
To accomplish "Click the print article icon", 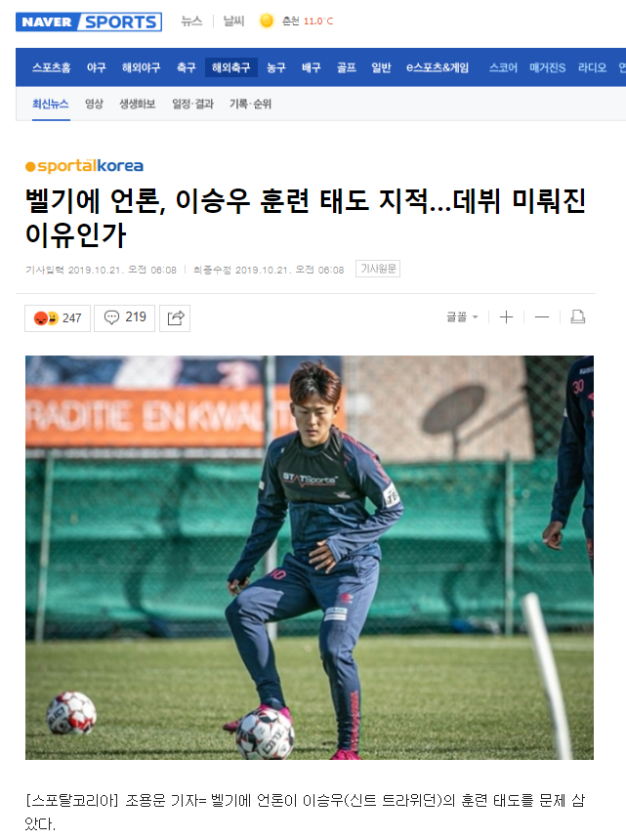I will click(x=578, y=317).
